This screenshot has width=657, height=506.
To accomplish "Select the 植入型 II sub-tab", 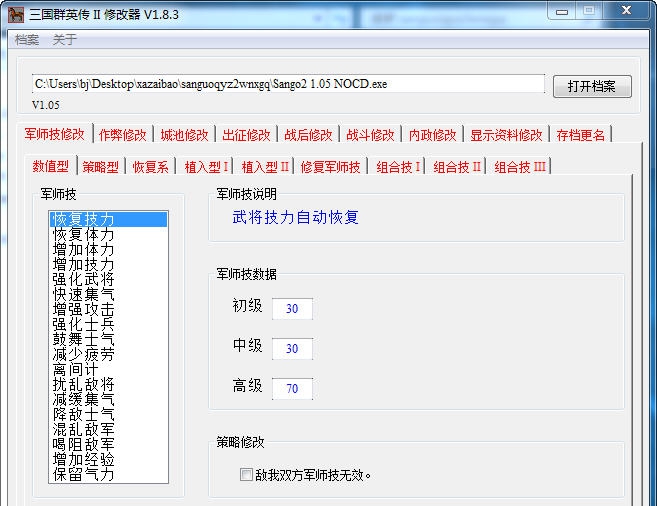I will click(x=265, y=167).
